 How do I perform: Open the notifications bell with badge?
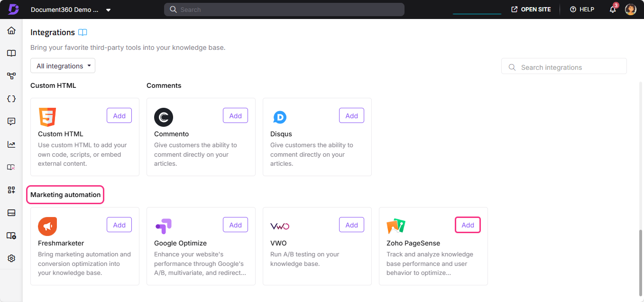pyautogui.click(x=612, y=9)
